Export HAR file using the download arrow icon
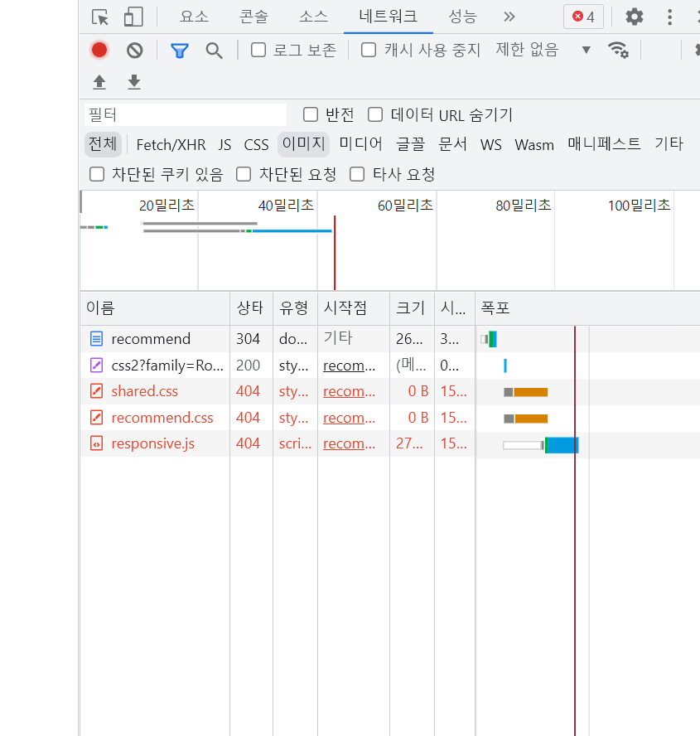 click(133, 82)
